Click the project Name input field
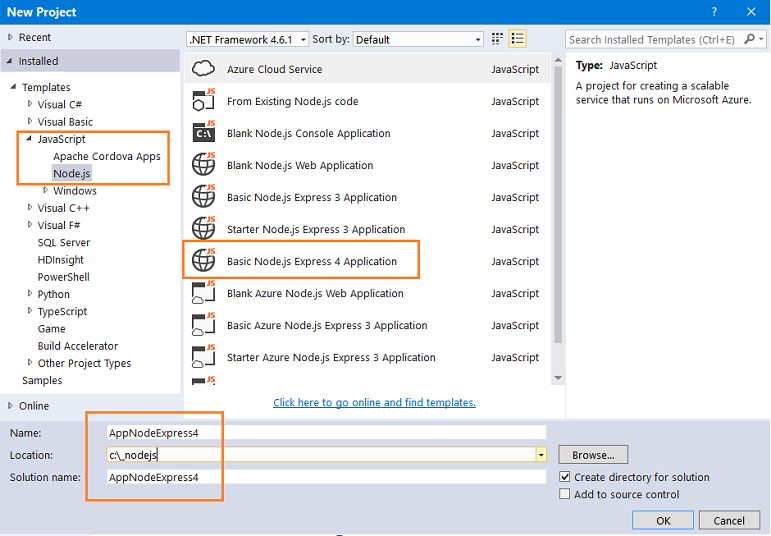 [326, 433]
